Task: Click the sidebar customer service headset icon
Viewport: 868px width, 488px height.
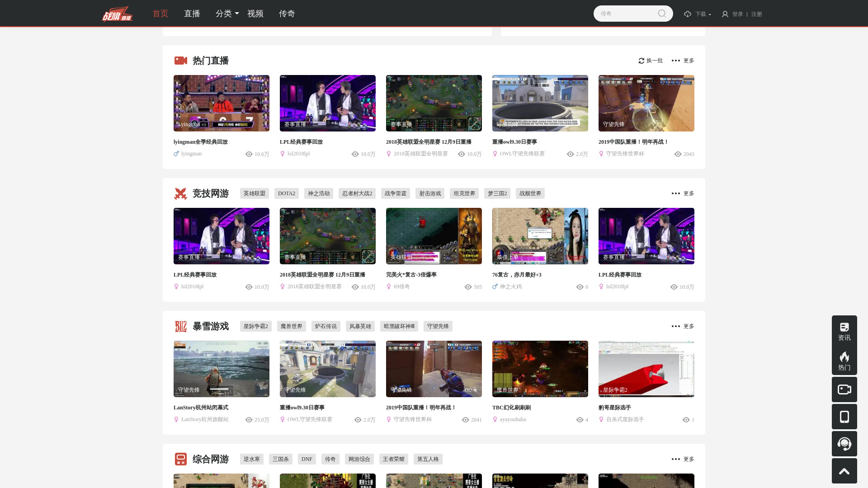Action: tap(844, 444)
